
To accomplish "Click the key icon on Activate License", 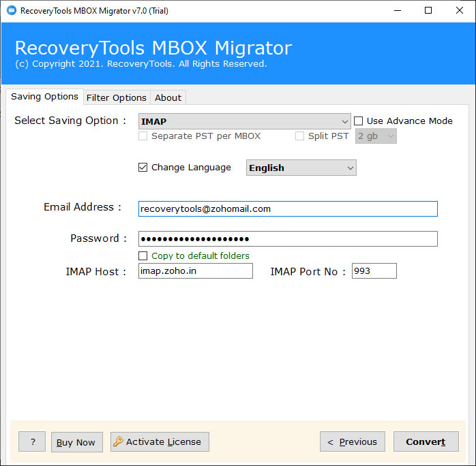I will pyautogui.click(x=118, y=441).
